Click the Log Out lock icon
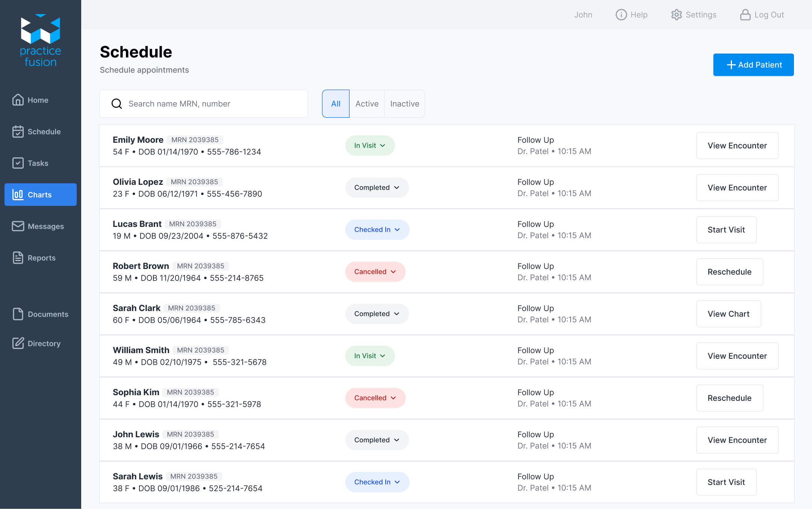 745,15
